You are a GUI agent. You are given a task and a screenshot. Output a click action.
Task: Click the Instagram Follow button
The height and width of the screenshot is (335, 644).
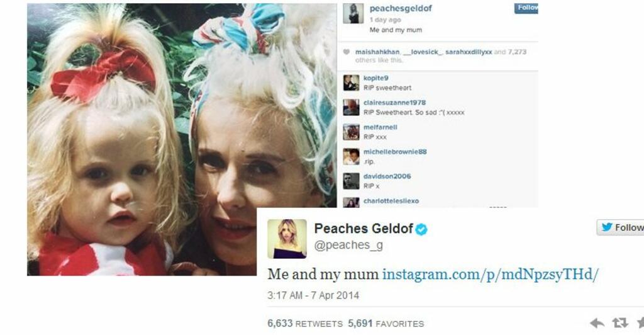[x=526, y=8]
